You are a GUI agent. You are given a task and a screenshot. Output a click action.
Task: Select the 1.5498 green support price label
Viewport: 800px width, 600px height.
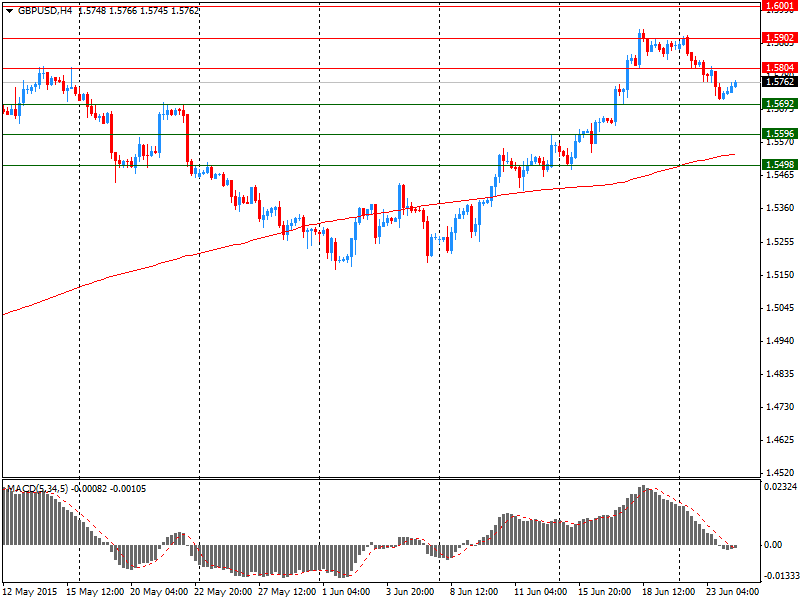point(780,165)
